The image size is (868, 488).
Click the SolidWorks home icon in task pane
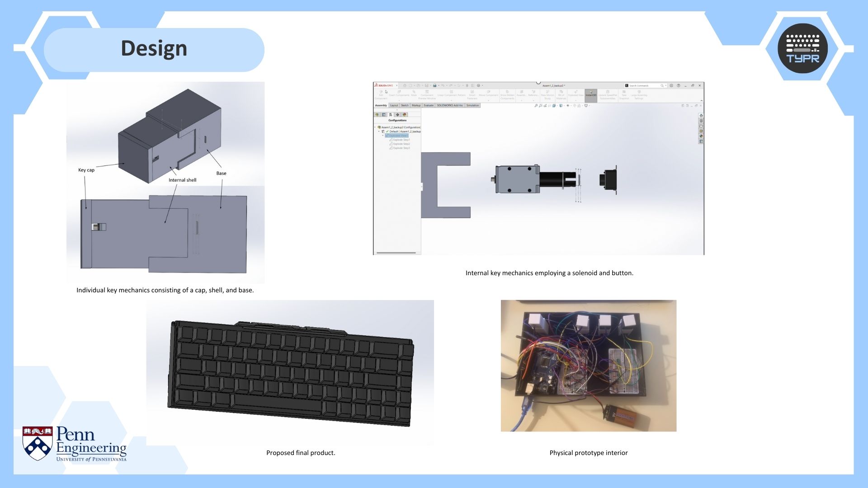701,116
